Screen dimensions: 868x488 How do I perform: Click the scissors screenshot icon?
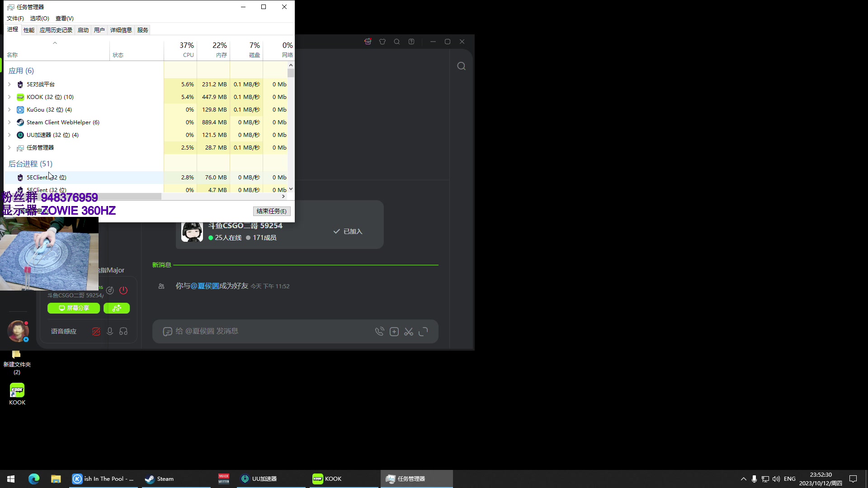(x=409, y=332)
